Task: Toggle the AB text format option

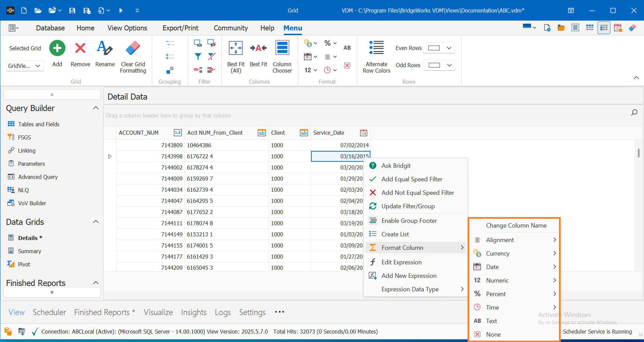Action: (x=347, y=48)
